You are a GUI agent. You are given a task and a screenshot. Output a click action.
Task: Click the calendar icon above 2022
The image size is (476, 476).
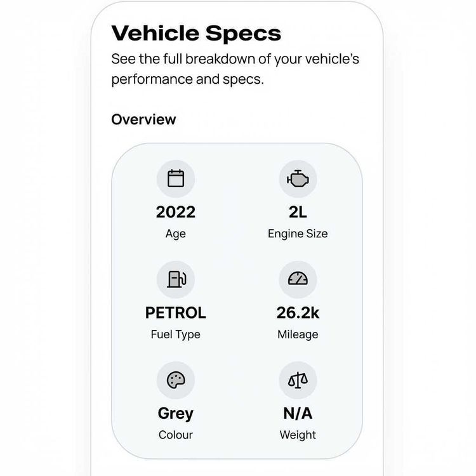176,178
